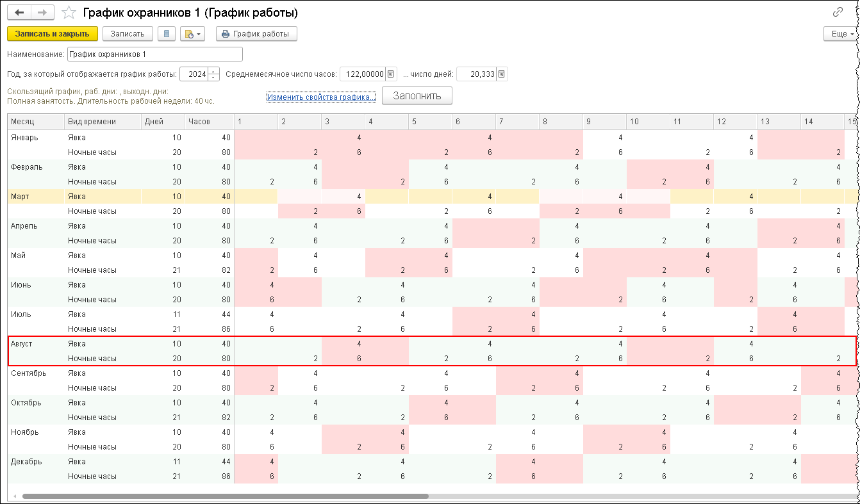
Task: Click the Дней column header
Action: 163,122
